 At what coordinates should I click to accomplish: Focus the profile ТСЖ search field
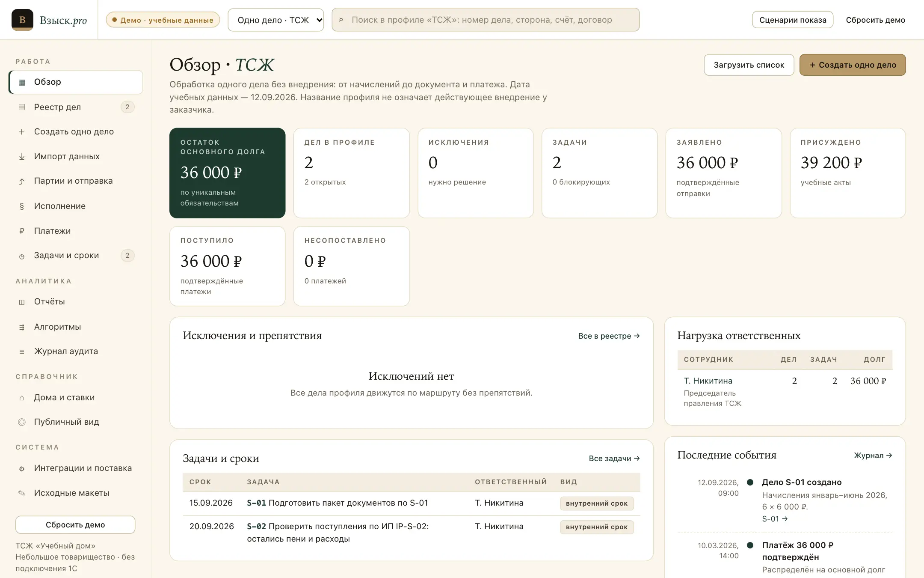click(x=486, y=20)
